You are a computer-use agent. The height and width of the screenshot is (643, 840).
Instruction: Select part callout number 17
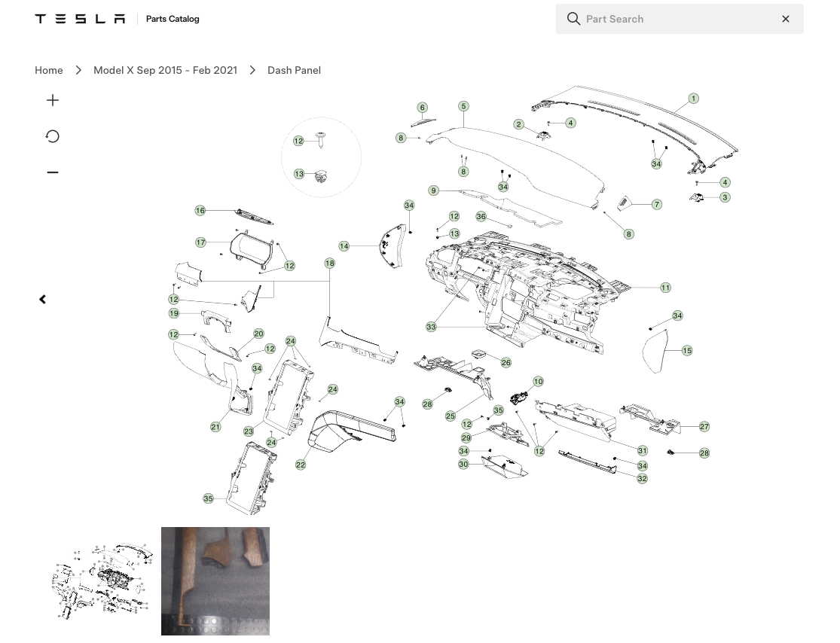point(200,242)
